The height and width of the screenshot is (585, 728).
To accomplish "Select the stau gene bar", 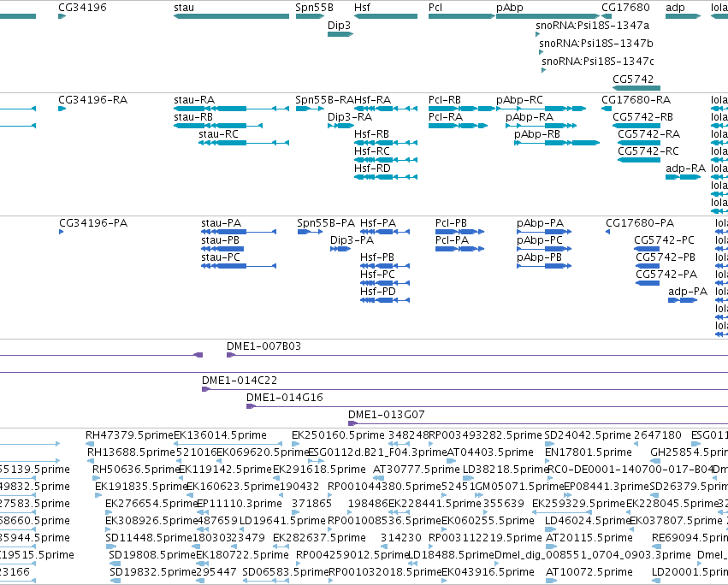I will click(x=231, y=16).
